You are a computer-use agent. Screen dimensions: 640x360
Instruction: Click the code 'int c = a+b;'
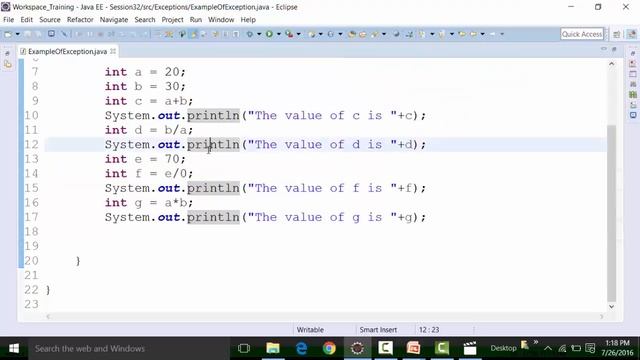tap(149, 101)
